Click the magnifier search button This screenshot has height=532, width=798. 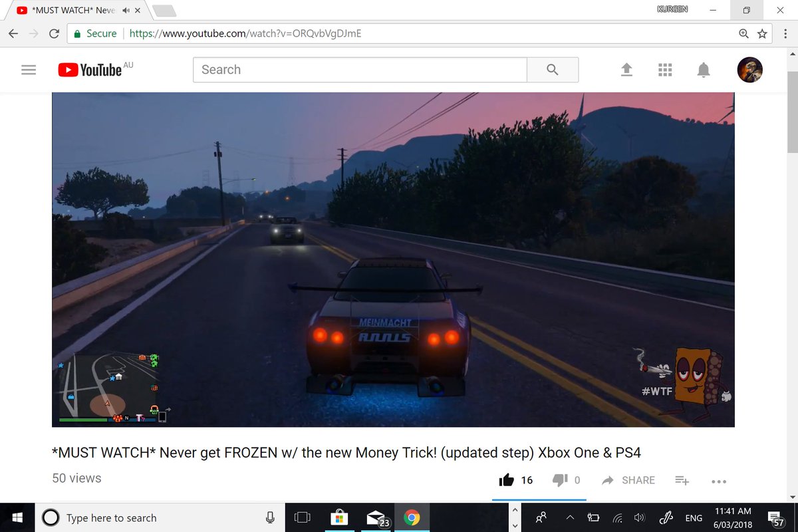[x=553, y=70]
